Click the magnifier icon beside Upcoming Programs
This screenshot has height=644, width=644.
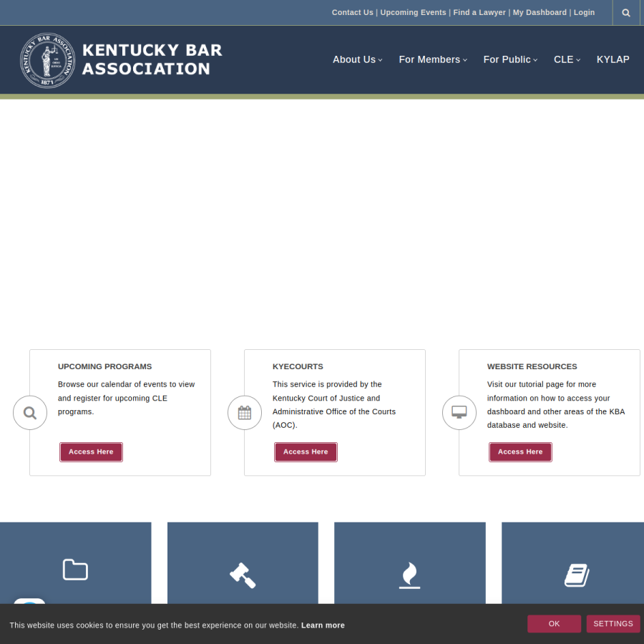pyautogui.click(x=30, y=413)
